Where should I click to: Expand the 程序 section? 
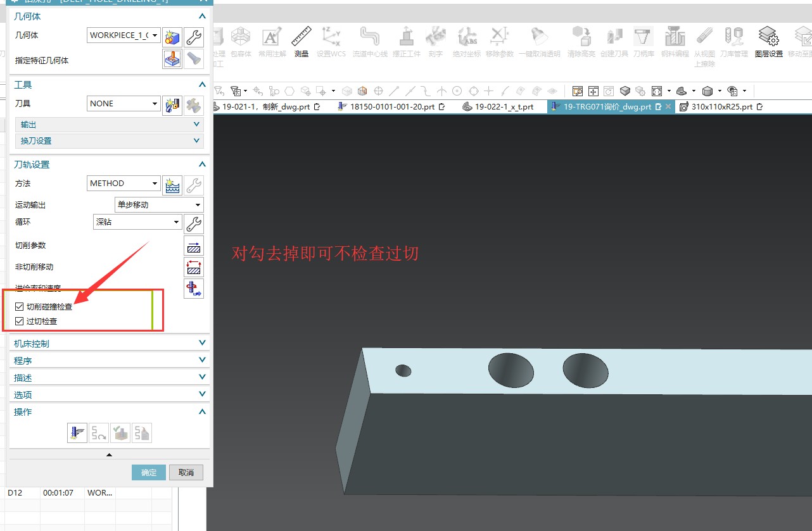point(109,361)
